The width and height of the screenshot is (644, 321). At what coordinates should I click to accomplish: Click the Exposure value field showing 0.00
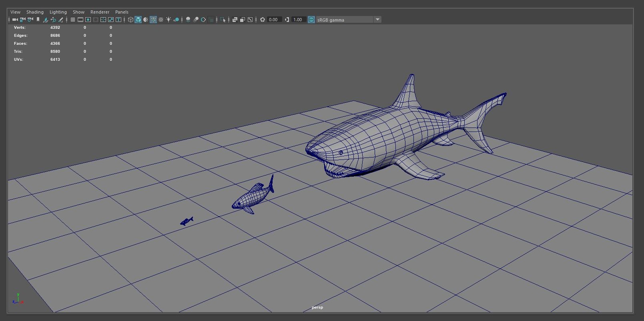click(x=274, y=20)
